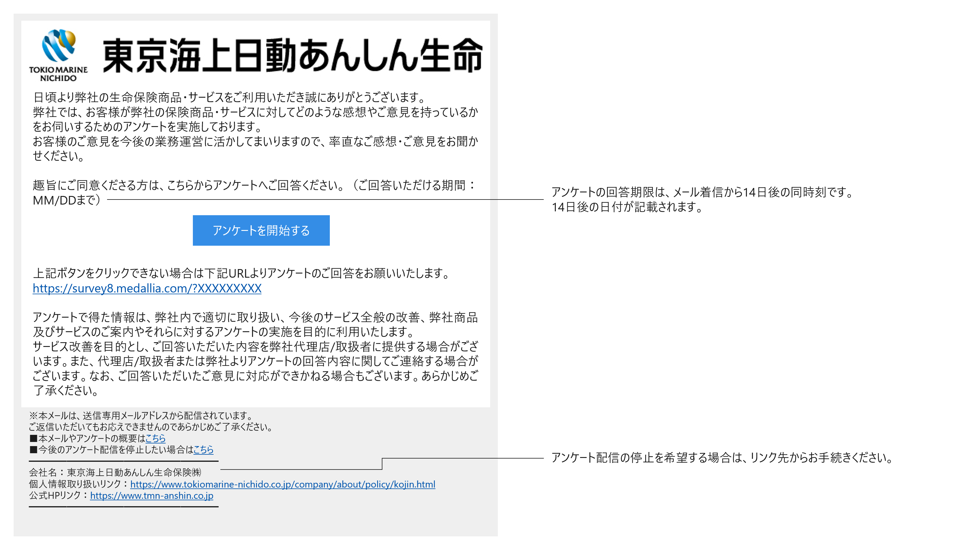The width and height of the screenshot is (980, 550).
Task: Click the paragraph starting アンケートで得た情報は
Action: [x=255, y=324]
